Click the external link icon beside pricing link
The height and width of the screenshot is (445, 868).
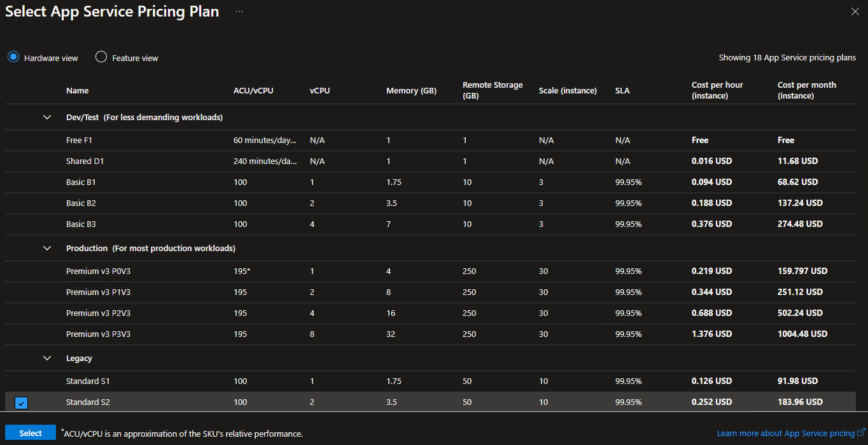(861, 433)
